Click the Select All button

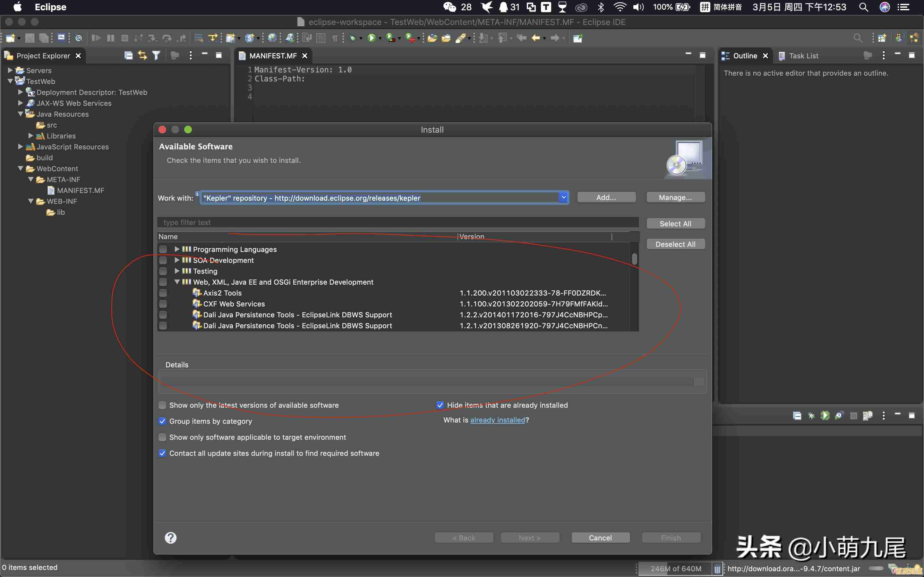tap(675, 224)
